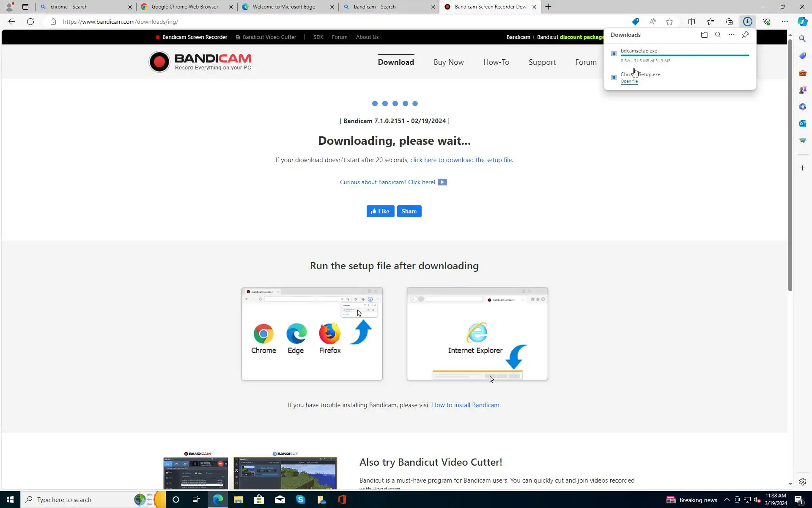This screenshot has height=508, width=812.
Task: Open Split screen icon in toolbar
Action: tap(691, 22)
